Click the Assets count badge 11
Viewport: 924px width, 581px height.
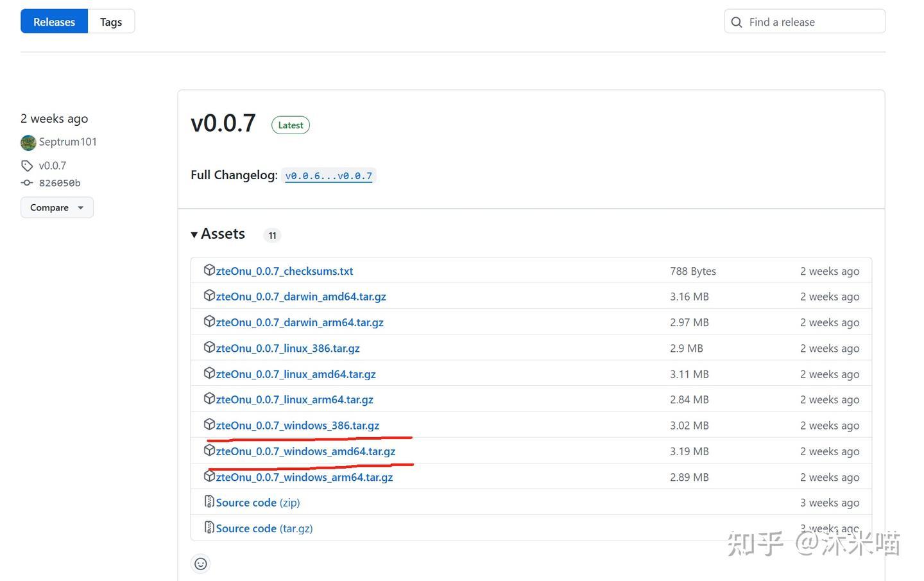tap(273, 236)
